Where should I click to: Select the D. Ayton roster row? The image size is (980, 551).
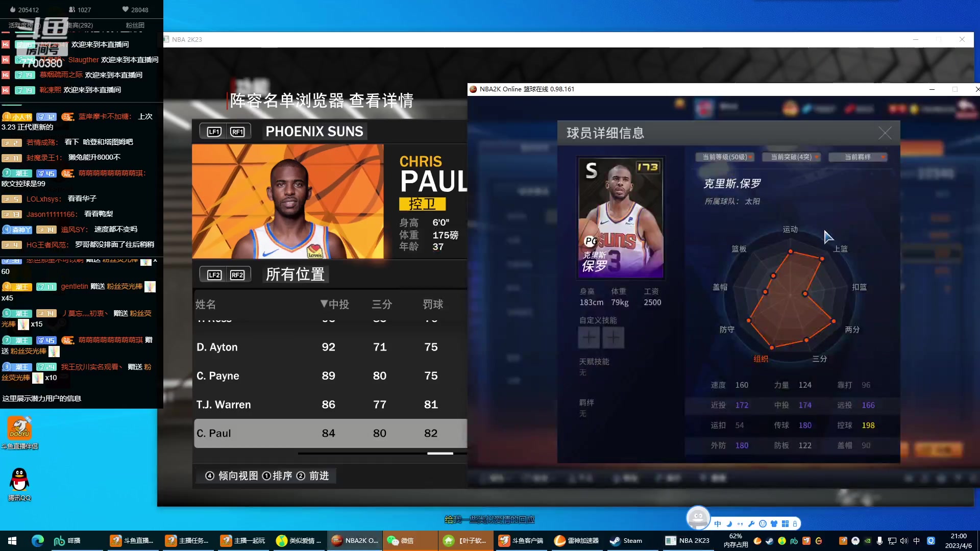(x=330, y=347)
